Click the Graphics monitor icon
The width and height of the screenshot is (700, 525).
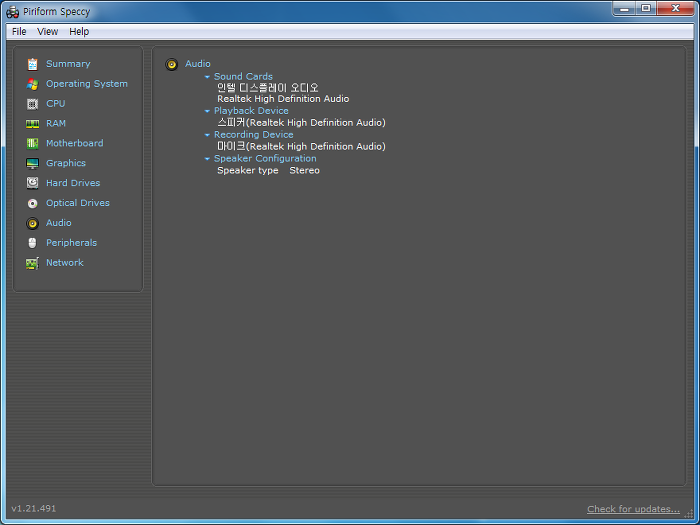pyautogui.click(x=32, y=163)
